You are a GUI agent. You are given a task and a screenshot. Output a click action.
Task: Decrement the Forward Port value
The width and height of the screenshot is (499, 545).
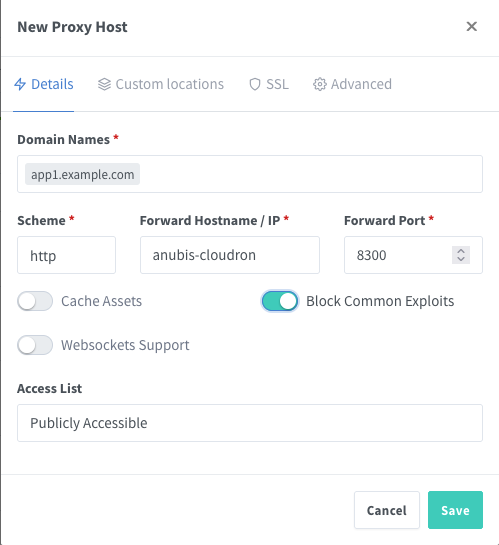tap(461, 259)
